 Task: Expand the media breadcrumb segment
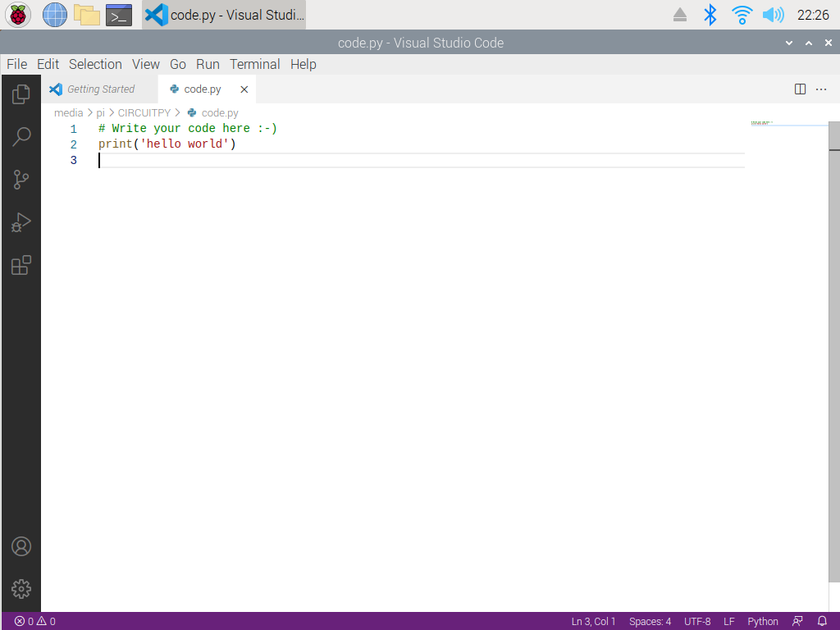69,113
